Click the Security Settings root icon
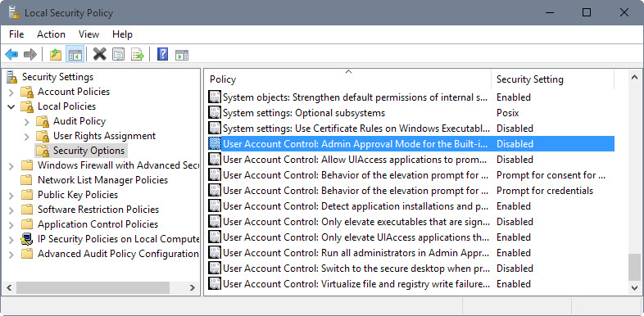Viewport: 644px width, 316px height. [x=12, y=77]
